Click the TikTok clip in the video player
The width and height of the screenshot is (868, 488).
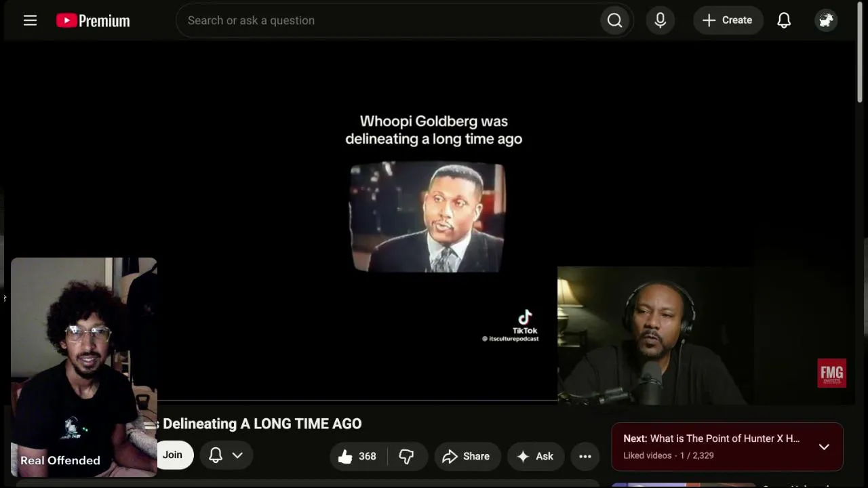coord(427,217)
